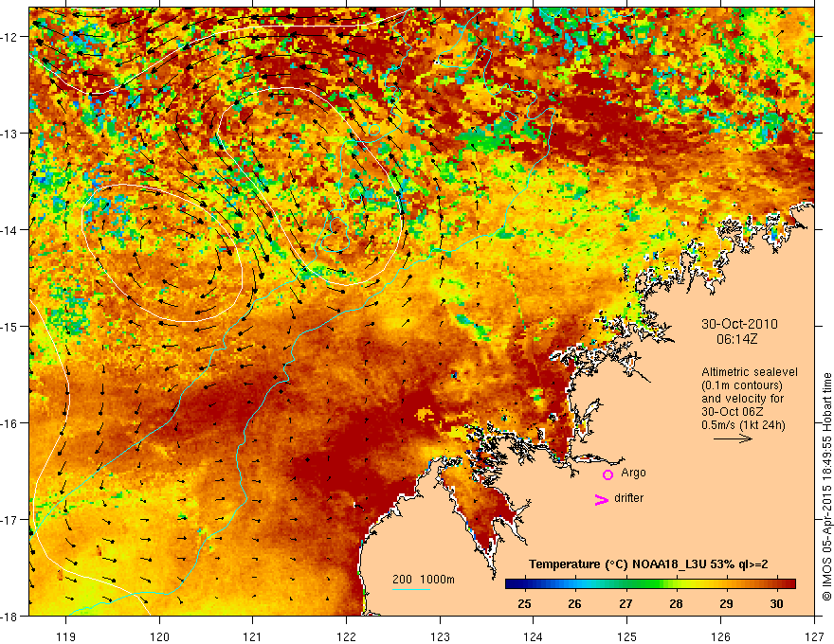The width and height of the screenshot is (834, 644).
Task: Click latitude axis label "-13"
Action: [x=11, y=134]
